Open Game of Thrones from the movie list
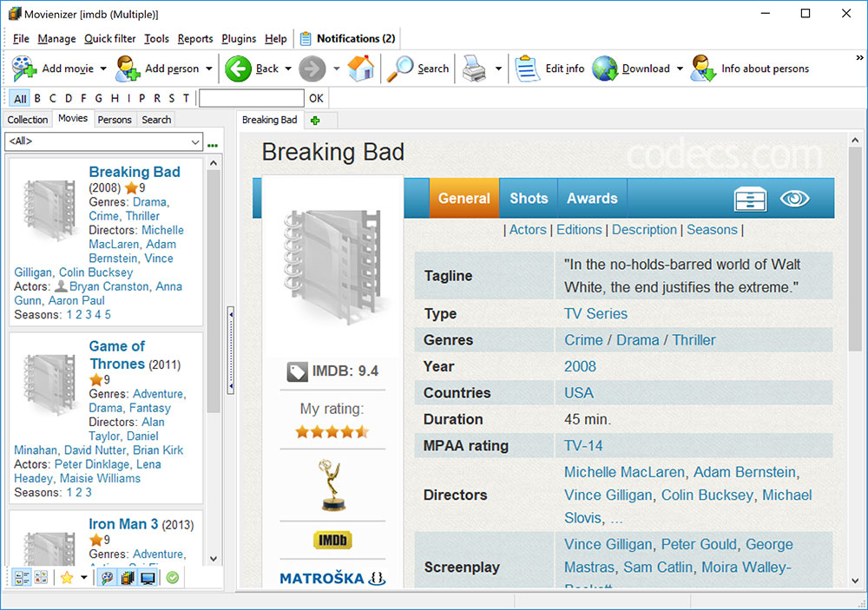This screenshot has height=610, width=868. coord(118,355)
